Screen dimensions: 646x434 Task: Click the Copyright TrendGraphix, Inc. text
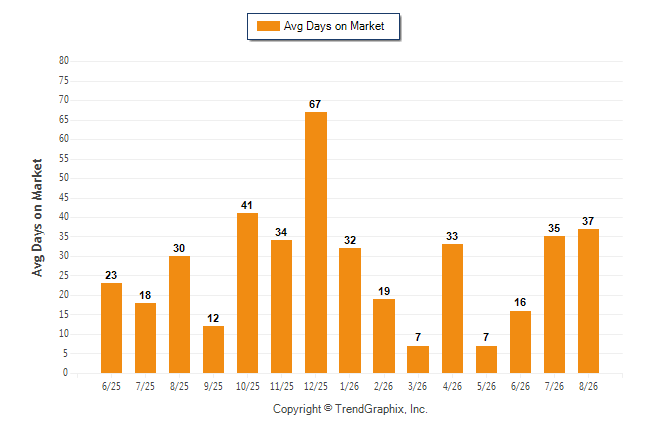pos(350,409)
